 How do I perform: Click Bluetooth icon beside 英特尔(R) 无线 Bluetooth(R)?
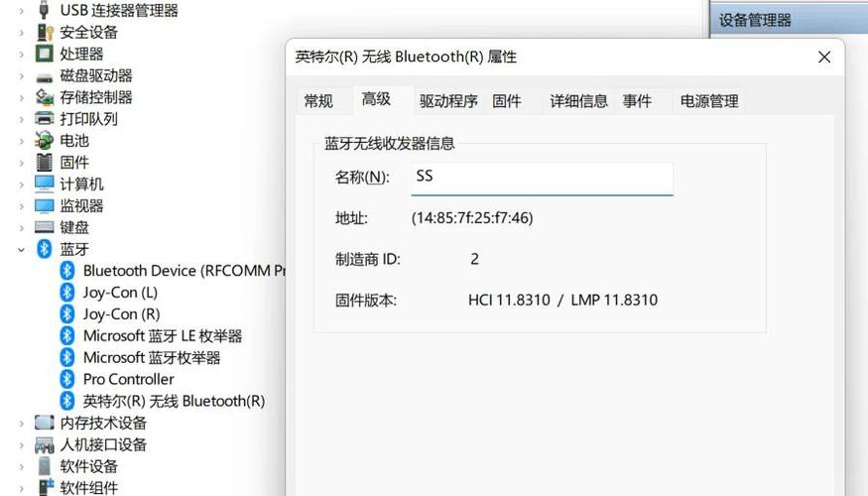pos(67,401)
